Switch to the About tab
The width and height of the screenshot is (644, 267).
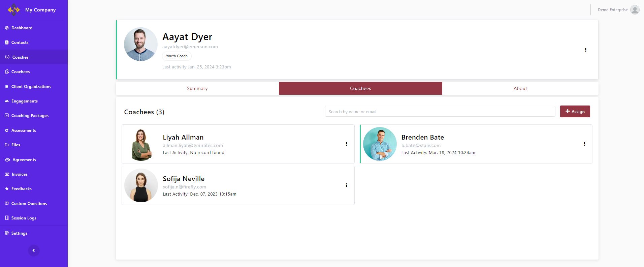(520, 88)
